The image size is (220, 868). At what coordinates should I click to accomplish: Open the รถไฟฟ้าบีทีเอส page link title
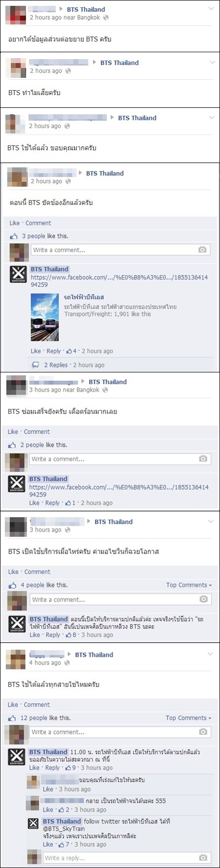84,298
